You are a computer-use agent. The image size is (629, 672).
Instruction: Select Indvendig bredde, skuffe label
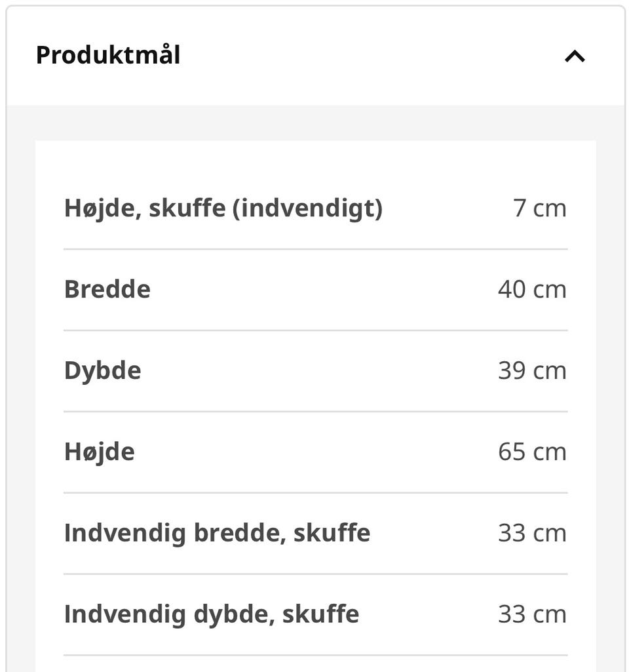pyautogui.click(x=217, y=533)
